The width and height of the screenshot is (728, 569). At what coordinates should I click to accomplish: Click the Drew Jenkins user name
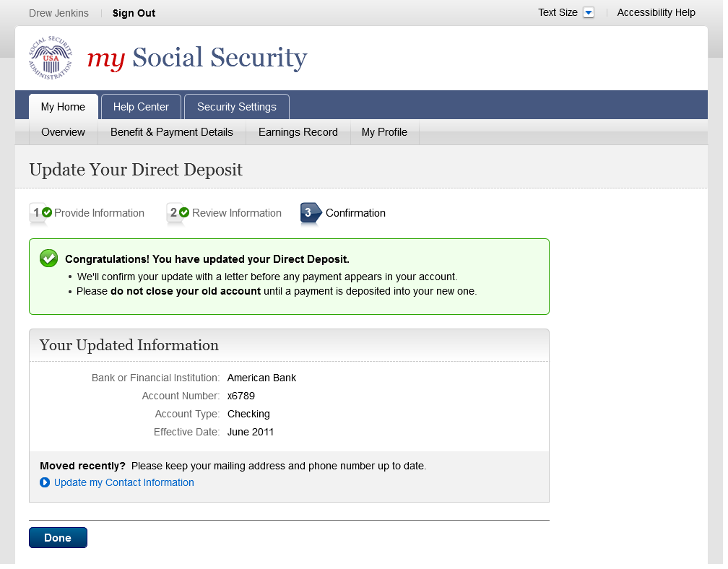point(58,13)
